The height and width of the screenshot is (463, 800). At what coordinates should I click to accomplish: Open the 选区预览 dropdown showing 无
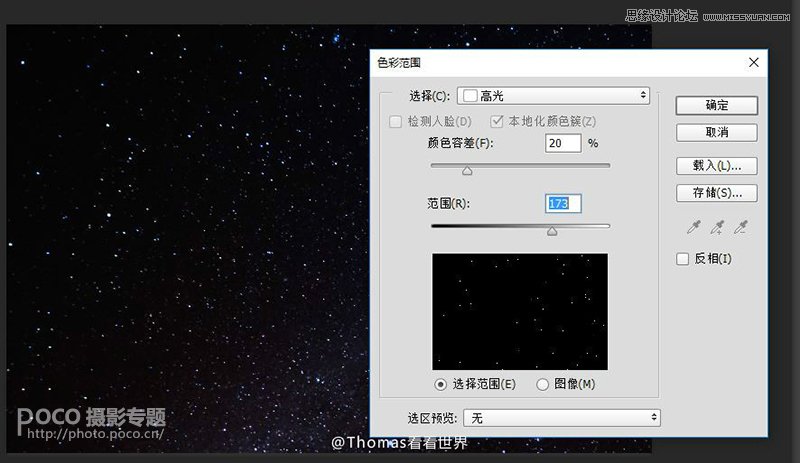point(562,418)
